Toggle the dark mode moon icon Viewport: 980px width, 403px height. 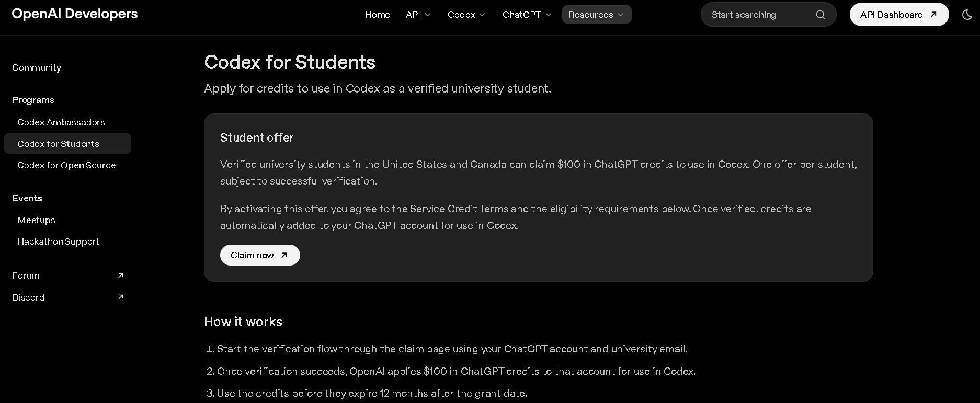click(x=967, y=15)
